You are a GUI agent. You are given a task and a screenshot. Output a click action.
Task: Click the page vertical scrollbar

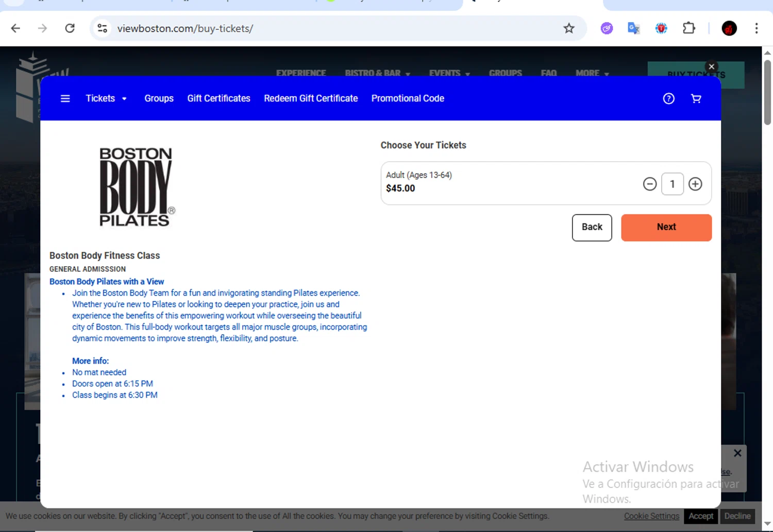[767, 93]
